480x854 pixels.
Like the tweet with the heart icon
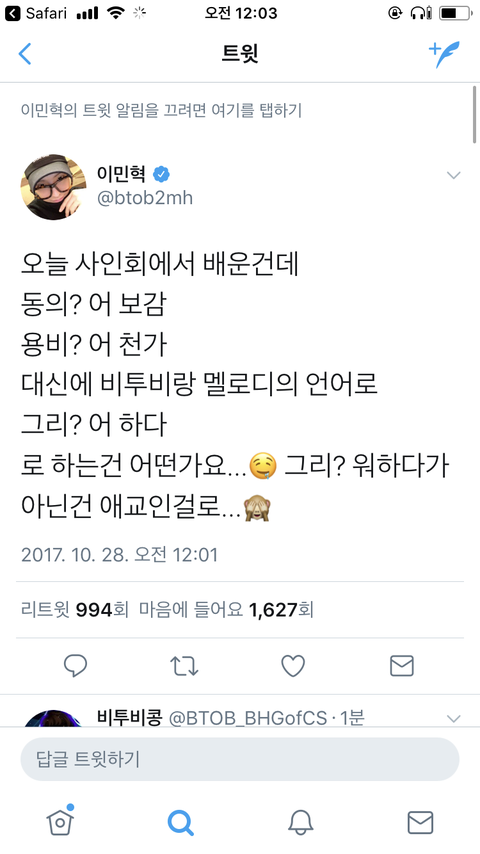tap(293, 666)
